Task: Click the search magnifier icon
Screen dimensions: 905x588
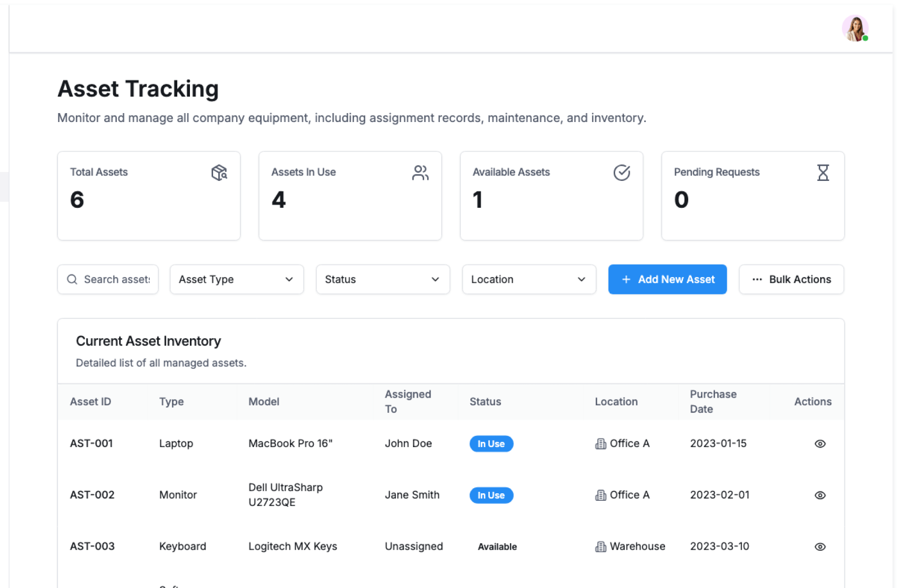Action: (x=72, y=279)
